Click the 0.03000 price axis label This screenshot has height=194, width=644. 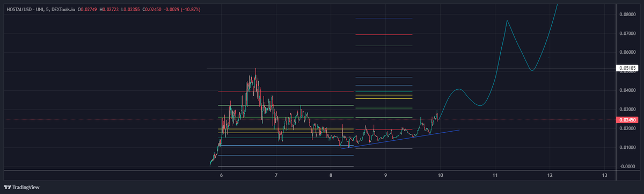point(627,109)
